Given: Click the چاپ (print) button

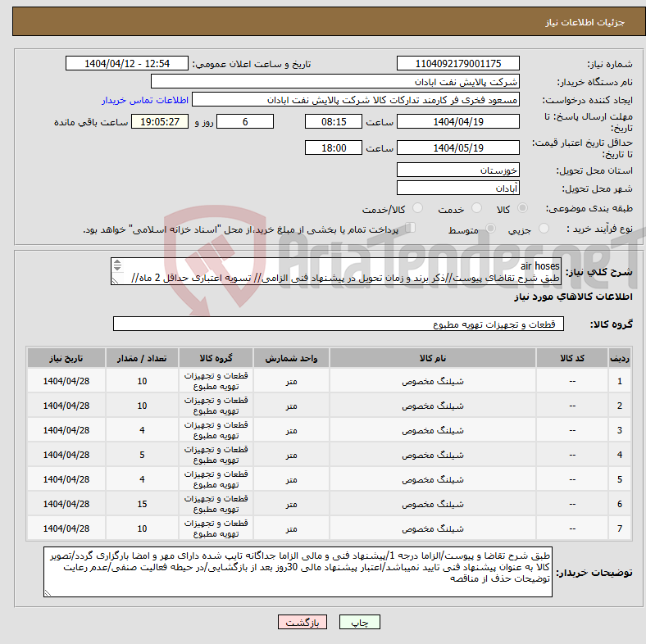Looking at the screenshot, I should point(359,622).
